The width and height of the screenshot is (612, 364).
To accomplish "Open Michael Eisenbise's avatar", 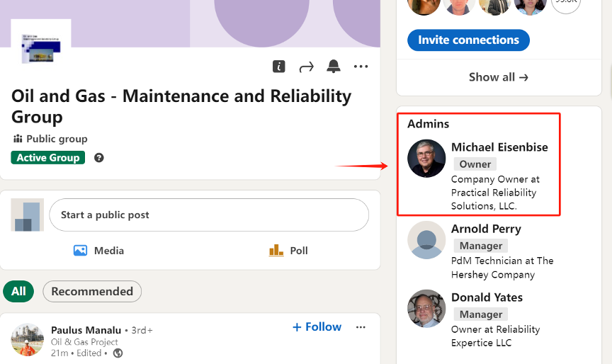I will [x=426, y=159].
